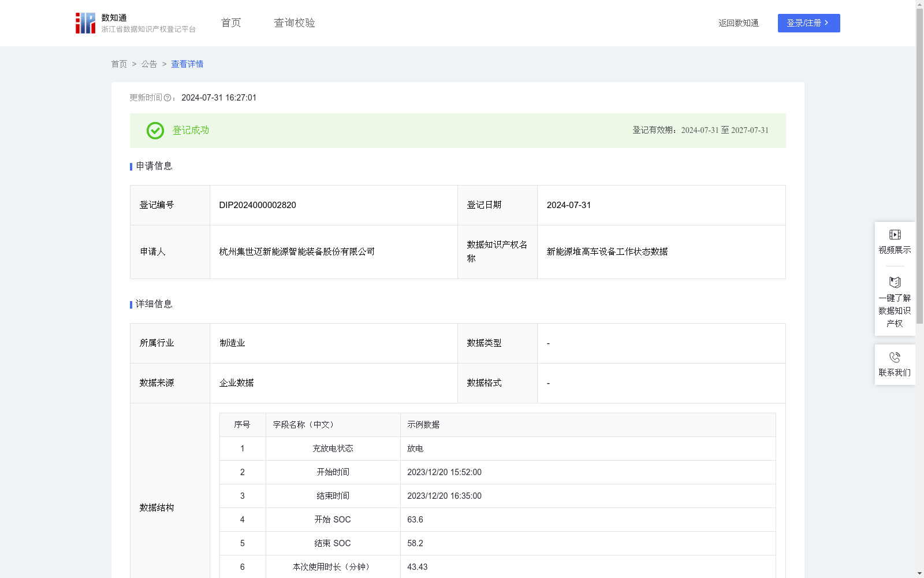
Task: Click the 企业数据 source value
Action: click(x=236, y=383)
